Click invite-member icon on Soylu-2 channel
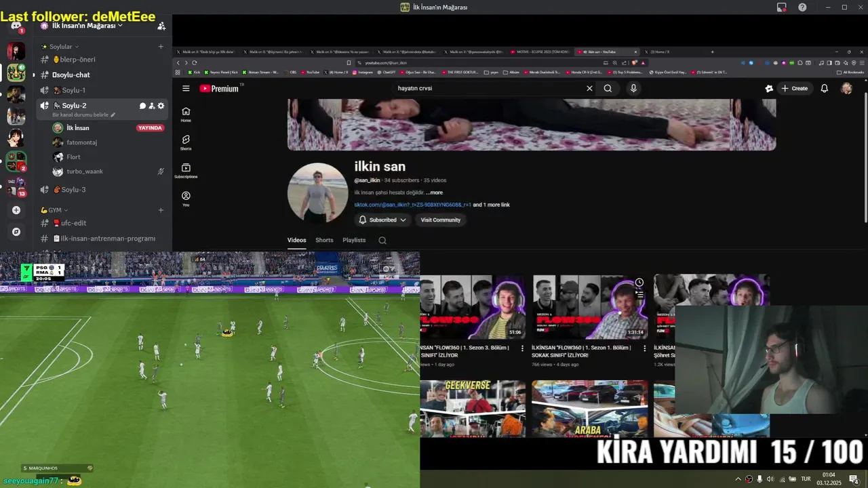 (x=152, y=106)
